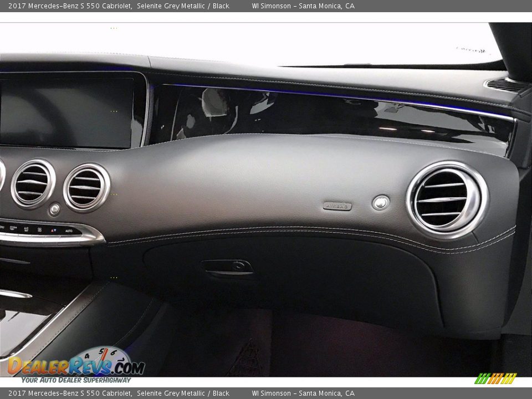Click 'Selenite Grey Metallic / Black' in the top caption

(x=183, y=6)
